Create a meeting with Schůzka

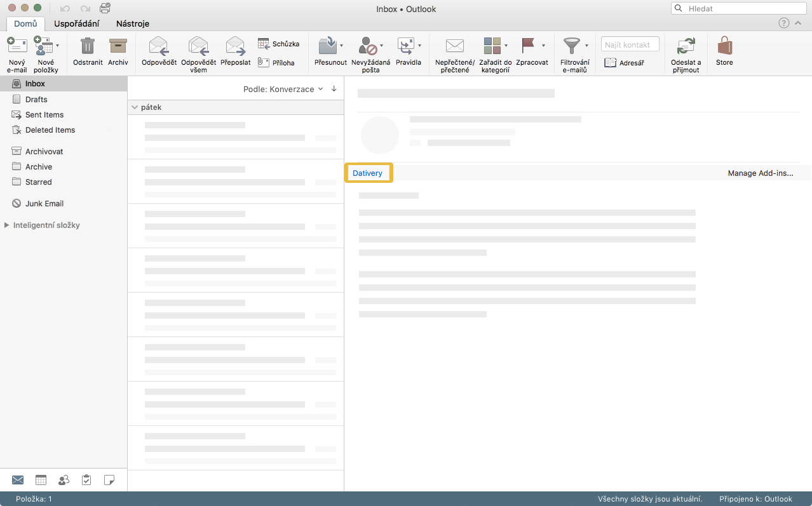[x=278, y=44]
